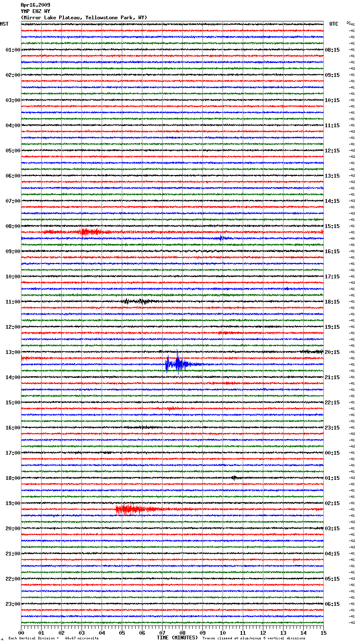
Task: Click the 06:15 UTC time label
Action: click(332, 604)
